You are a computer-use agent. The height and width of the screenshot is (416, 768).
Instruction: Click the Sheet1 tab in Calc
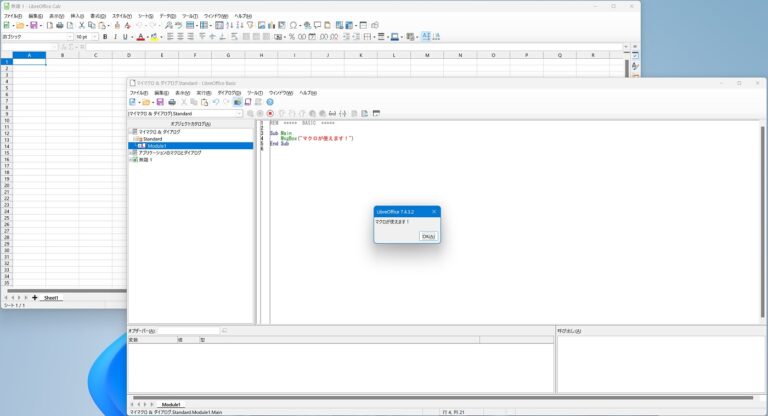click(51, 298)
